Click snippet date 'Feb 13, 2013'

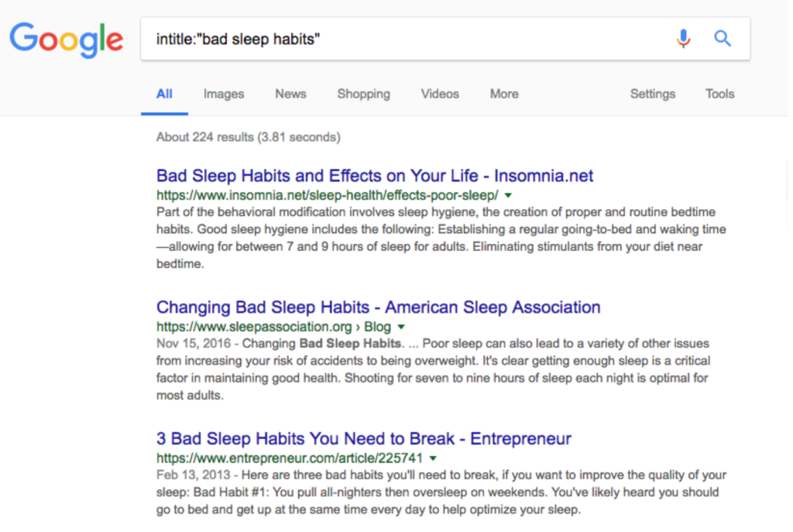pyautogui.click(x=193, y=475)
